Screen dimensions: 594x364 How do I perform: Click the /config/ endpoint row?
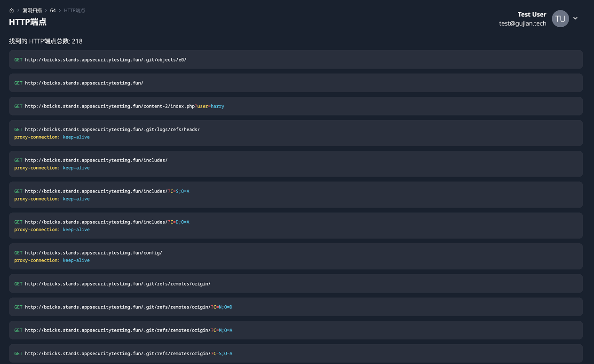coord(296,256)
